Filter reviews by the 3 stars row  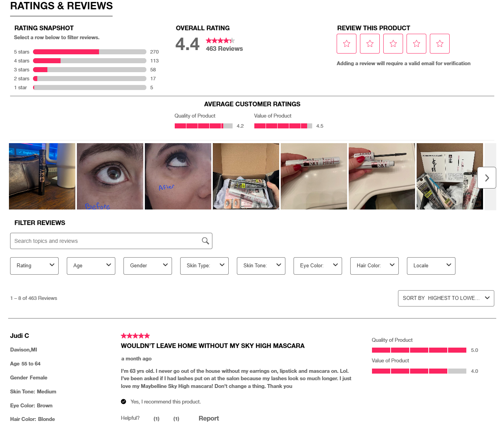86,69
